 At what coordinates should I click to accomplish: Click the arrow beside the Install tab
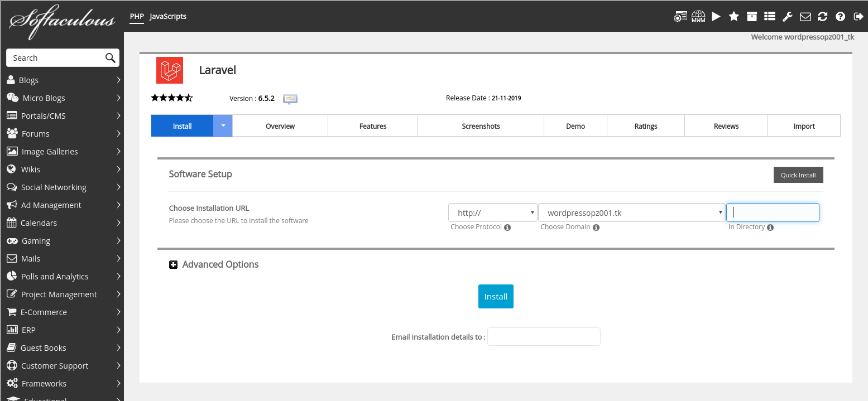[x=223, y=126]
